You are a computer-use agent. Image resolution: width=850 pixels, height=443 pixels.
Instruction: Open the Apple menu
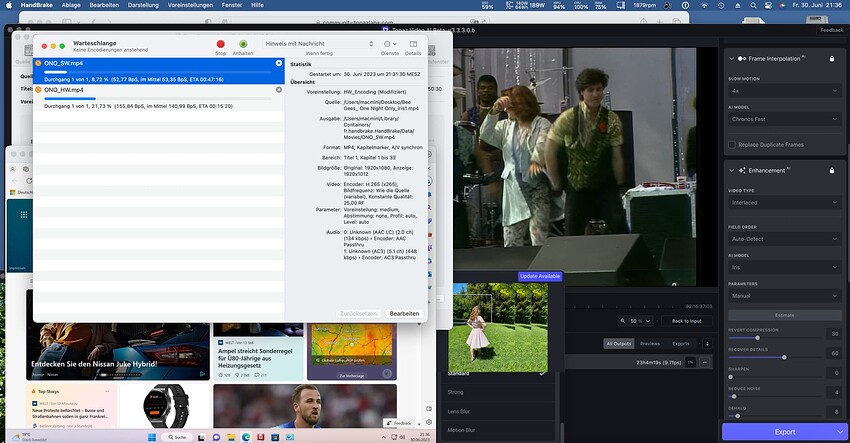click(9, 5)
